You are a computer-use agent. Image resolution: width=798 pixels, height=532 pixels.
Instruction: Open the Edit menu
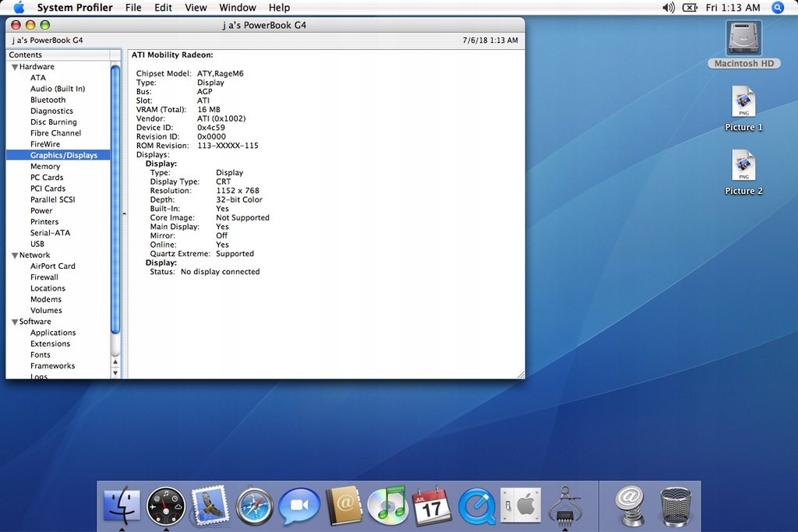pos(163,8)
